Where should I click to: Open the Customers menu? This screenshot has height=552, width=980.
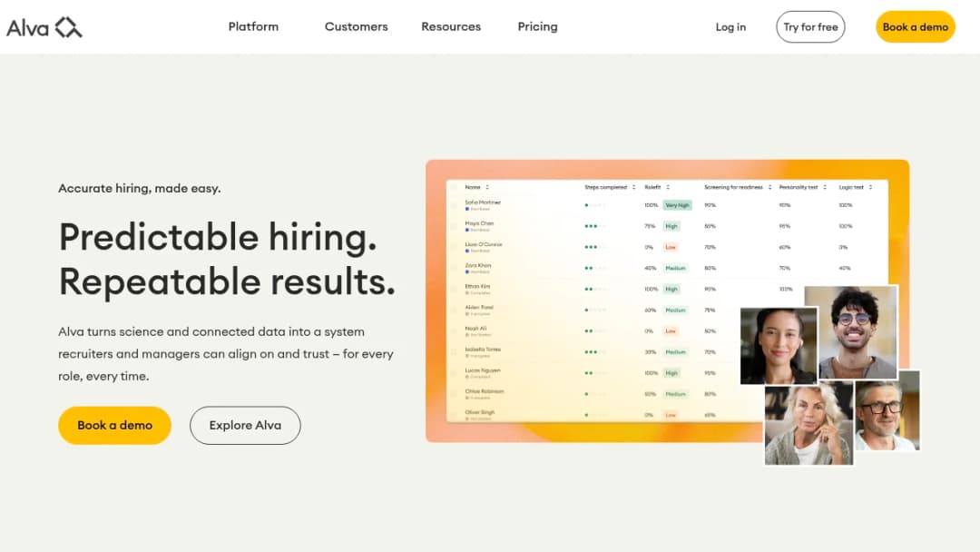(x=357, y=27)
